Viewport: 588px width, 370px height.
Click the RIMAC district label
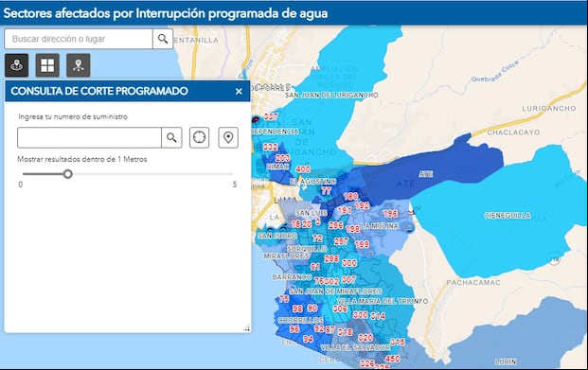277,166
